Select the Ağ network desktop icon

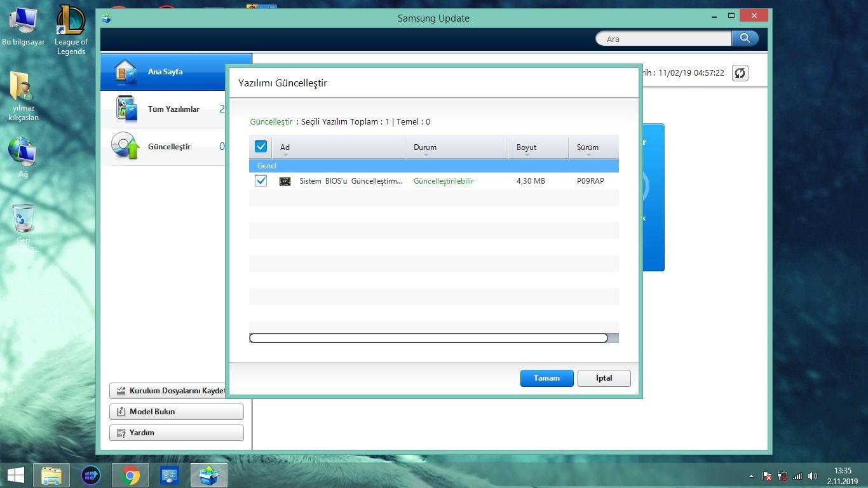(x=23, y=158)
